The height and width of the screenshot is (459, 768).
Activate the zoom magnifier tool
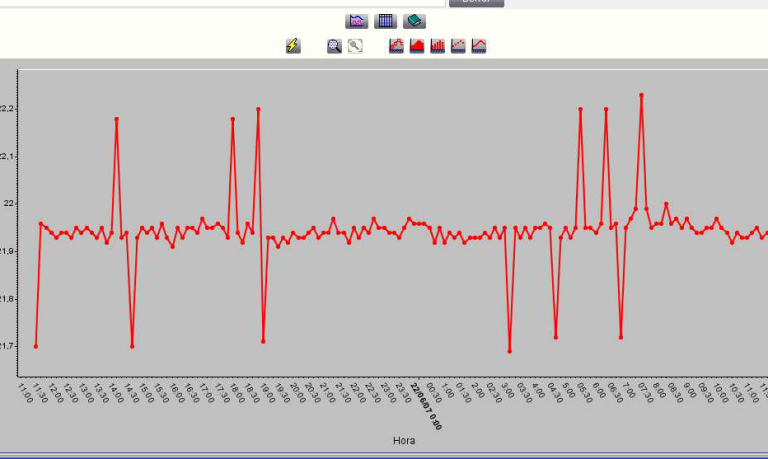(334, 46)
